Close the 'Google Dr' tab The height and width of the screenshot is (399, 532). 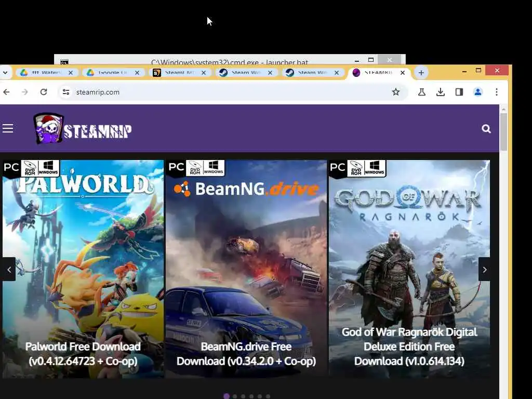(x=137, y=73)
